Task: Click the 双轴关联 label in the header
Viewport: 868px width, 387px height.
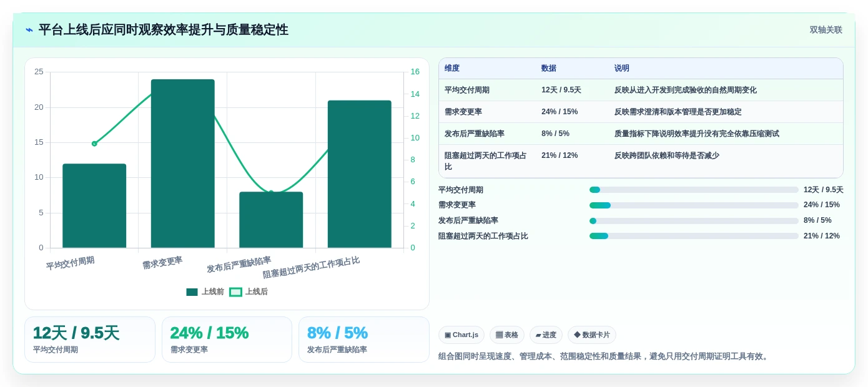Action: point(826,30)
